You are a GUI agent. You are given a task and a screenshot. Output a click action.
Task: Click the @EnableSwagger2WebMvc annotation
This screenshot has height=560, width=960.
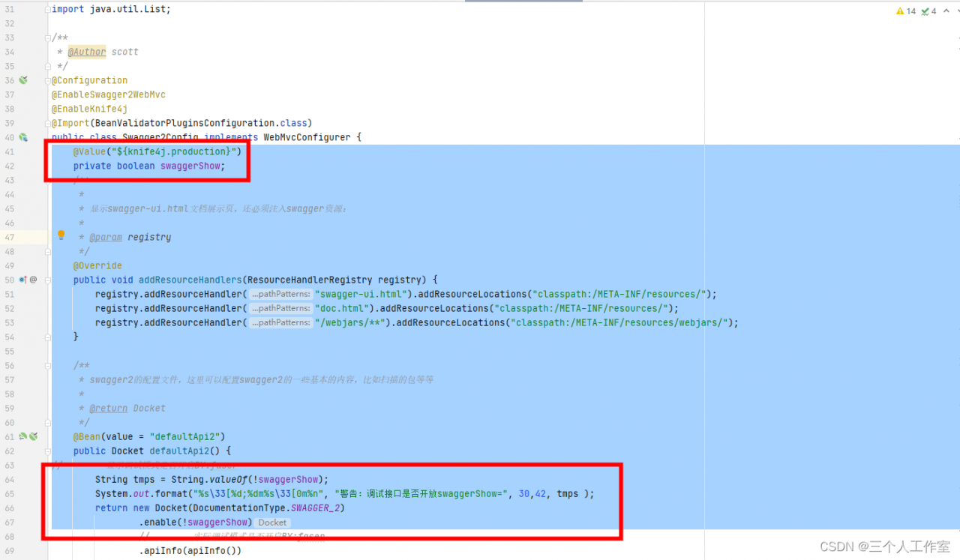[x=108, y=94]
